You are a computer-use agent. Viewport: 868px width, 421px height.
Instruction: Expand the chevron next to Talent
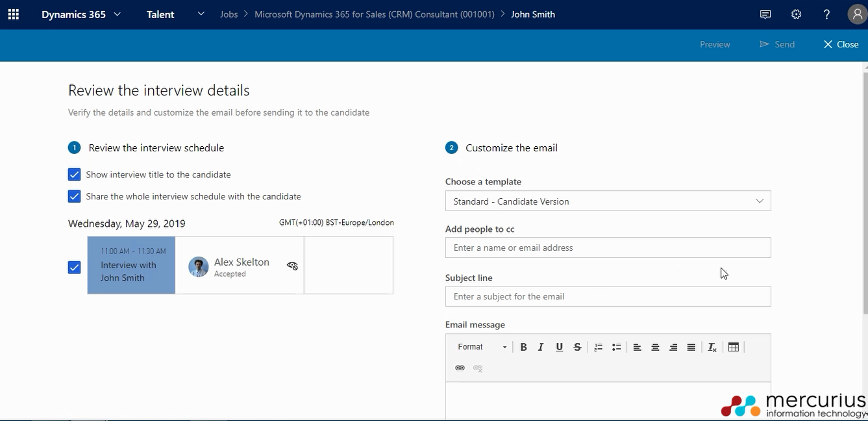pyautogui.click(x=201, y=14)
